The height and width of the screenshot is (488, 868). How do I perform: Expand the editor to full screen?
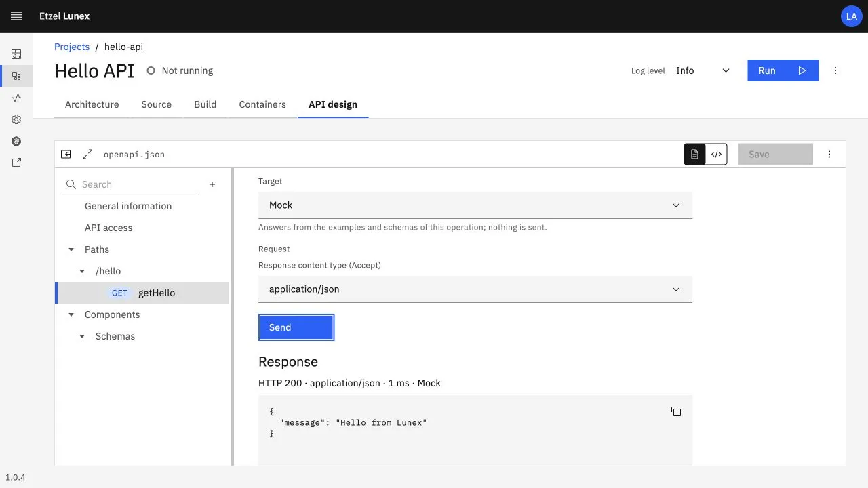[x=87, y=155]
